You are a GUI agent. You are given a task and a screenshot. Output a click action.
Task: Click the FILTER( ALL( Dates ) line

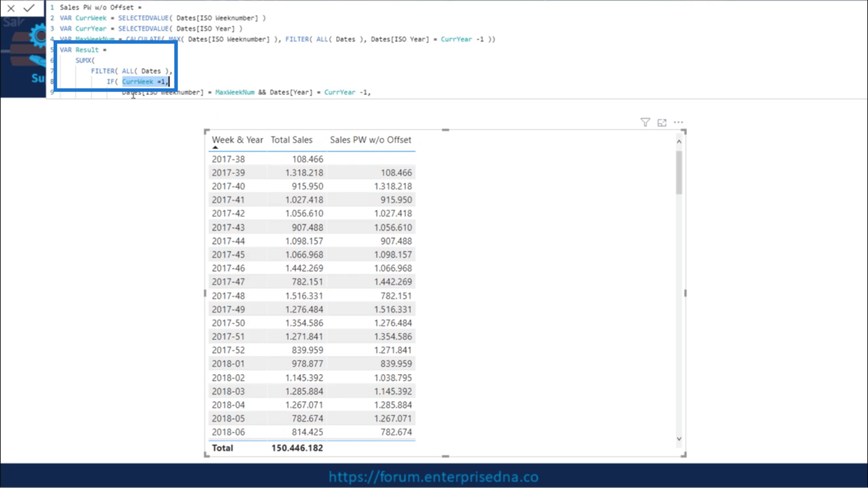131,71
